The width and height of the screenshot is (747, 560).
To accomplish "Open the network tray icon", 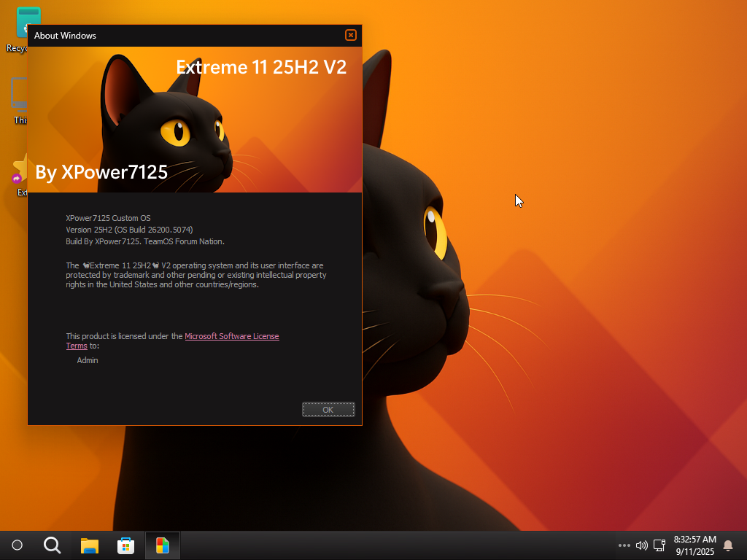I will [659, 545].
